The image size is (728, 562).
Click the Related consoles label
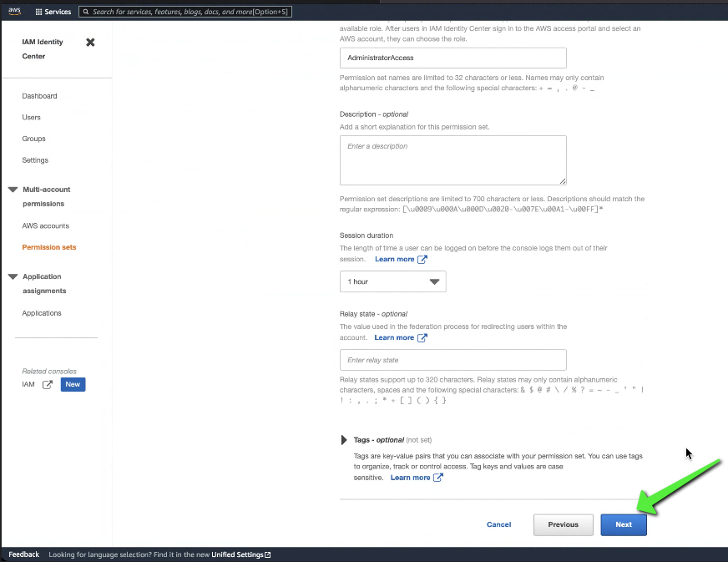tap(49, 371)
